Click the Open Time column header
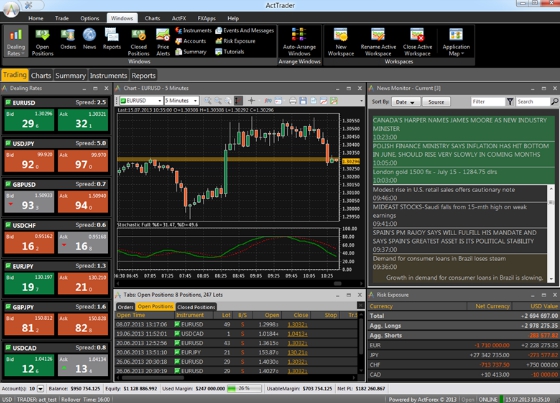Screen dimensions: 560x403 tap(144, 315)
